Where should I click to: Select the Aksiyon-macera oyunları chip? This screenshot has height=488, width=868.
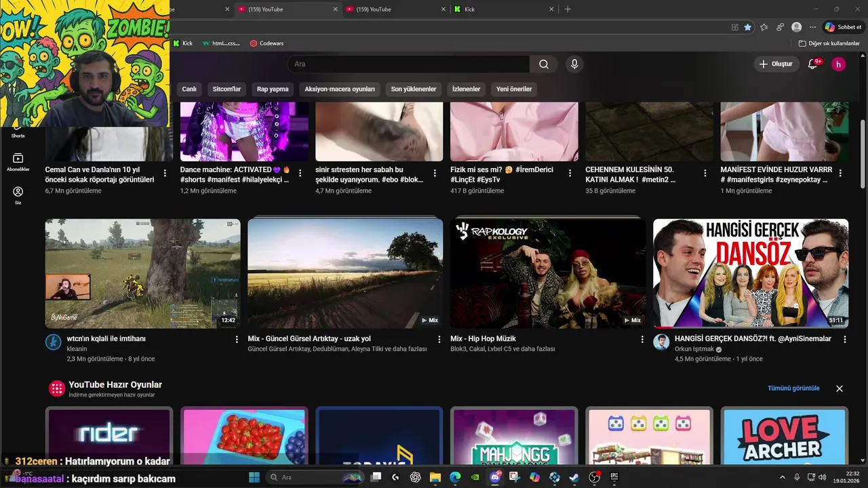[x=340, y=89]
